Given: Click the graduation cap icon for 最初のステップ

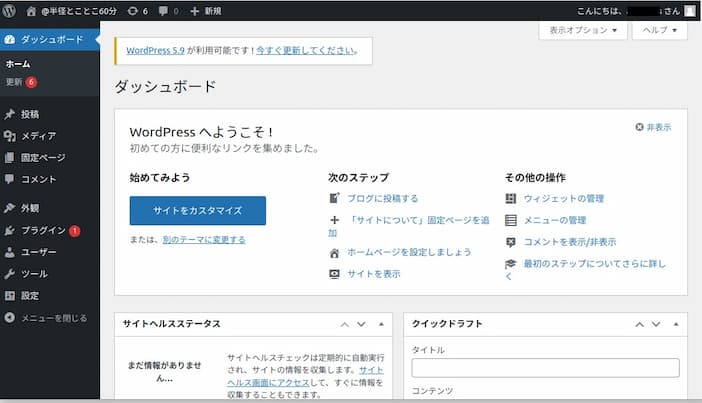Looking at the screenshot, I should click(511, 264).
